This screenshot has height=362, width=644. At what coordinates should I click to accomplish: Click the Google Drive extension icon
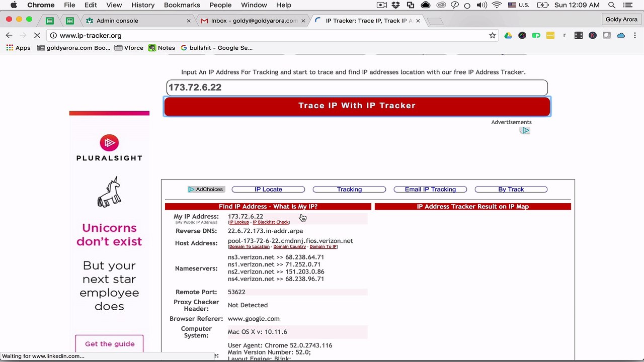pyautogui.click(x=508, y=35)
